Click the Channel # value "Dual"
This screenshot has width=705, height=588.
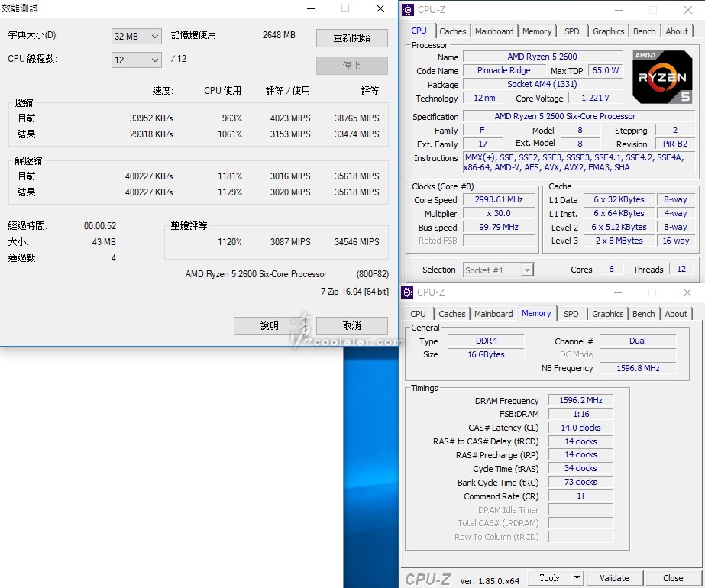coord(638,341)
